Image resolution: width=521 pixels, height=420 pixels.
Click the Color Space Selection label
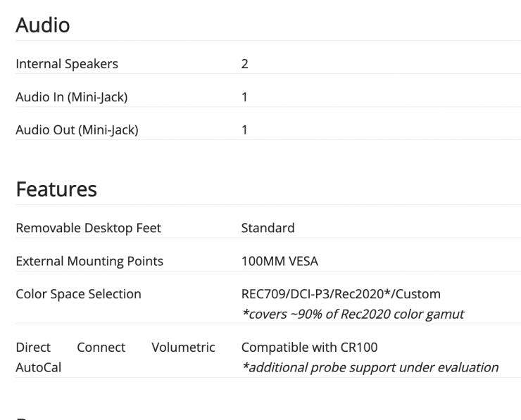point(78,294)
